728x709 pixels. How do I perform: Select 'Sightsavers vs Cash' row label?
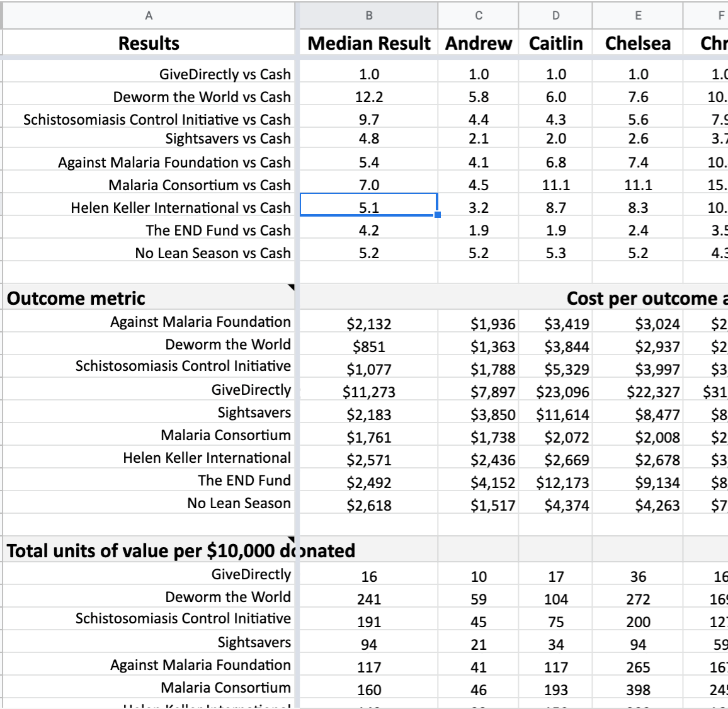point(228,139)
